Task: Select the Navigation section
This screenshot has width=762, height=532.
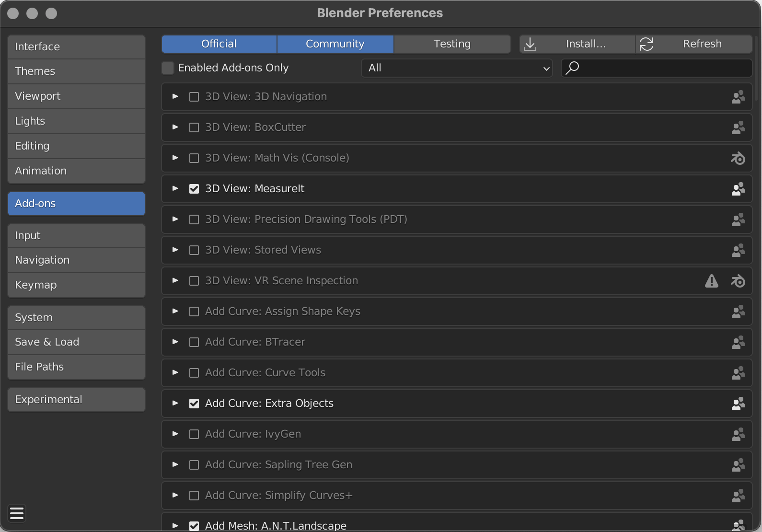Action: point(77,260)
